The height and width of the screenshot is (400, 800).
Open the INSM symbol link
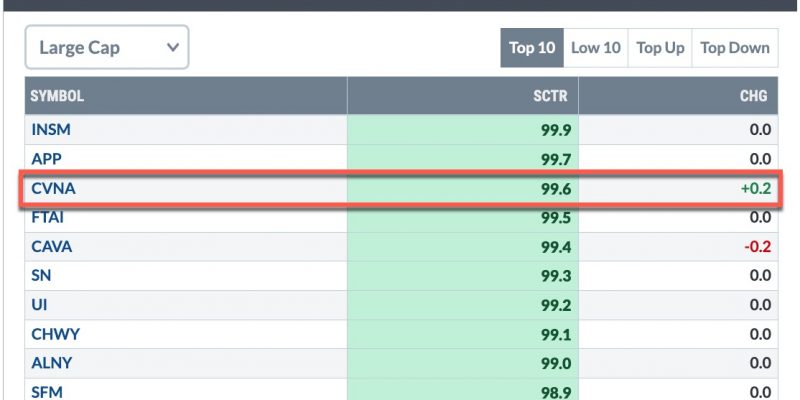(x=51, y=130)
